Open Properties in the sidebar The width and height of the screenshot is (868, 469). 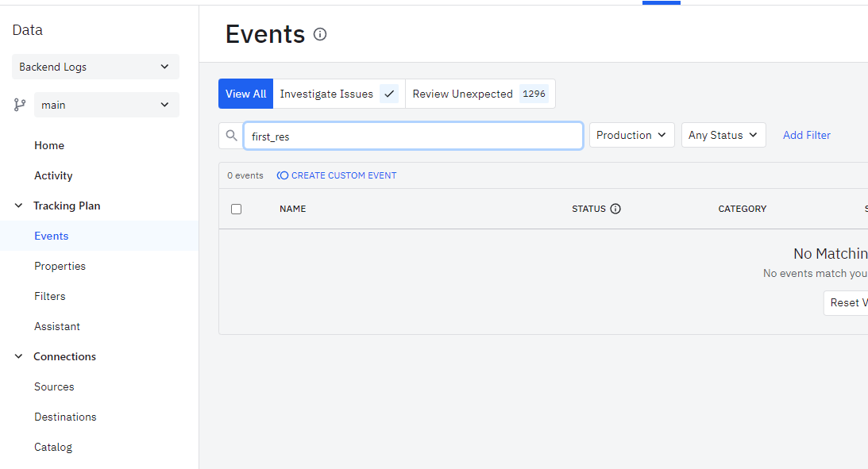tap(60, 266)
